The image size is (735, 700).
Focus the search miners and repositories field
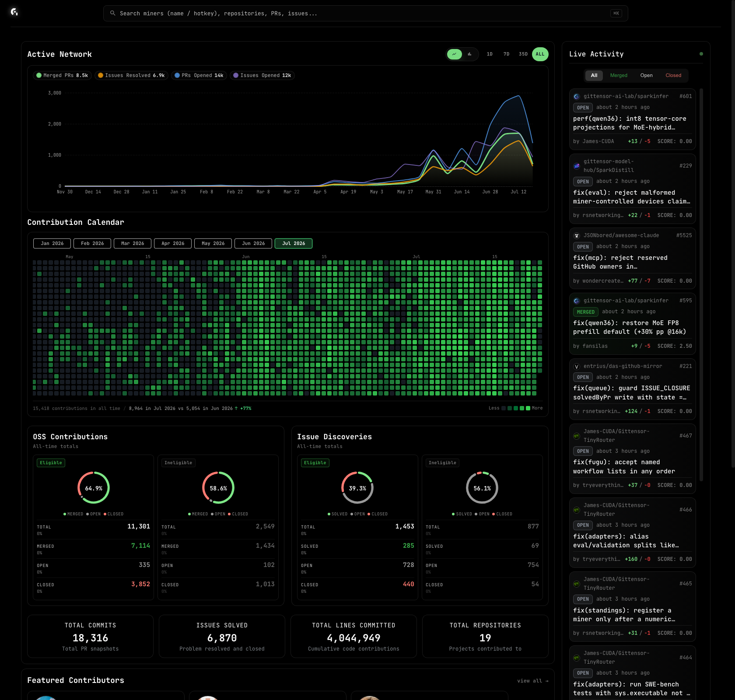366,13
